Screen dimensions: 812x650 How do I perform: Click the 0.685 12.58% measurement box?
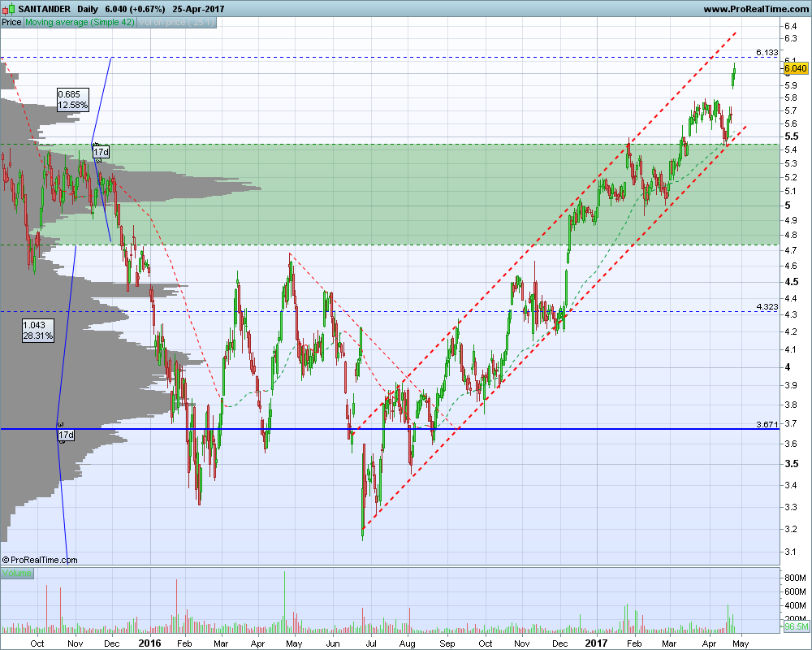pyautogui.click(x=72, y=99)
